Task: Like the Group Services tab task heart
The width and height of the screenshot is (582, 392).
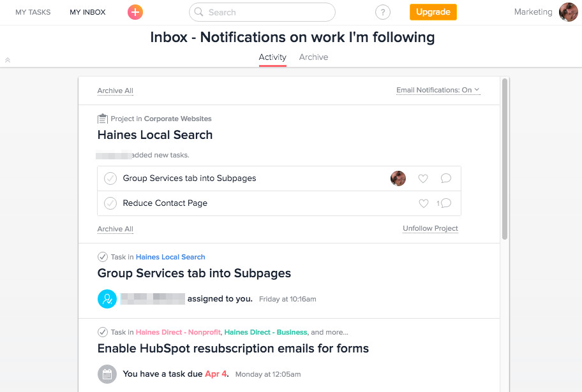Action: pos(422,178)
